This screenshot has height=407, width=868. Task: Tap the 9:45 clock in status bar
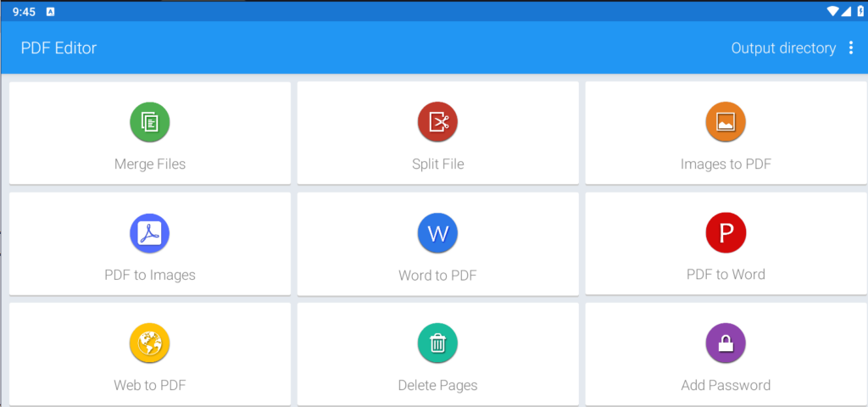[25, 12]
